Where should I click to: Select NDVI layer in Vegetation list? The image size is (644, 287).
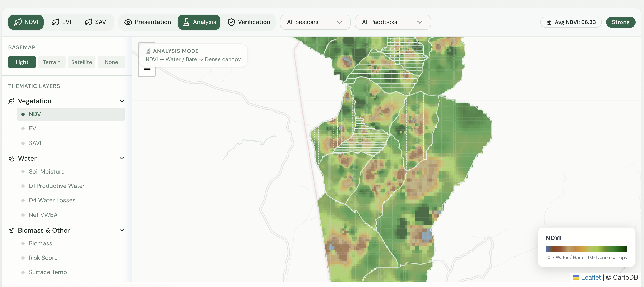pyautogui.click(x=71, y=114)
